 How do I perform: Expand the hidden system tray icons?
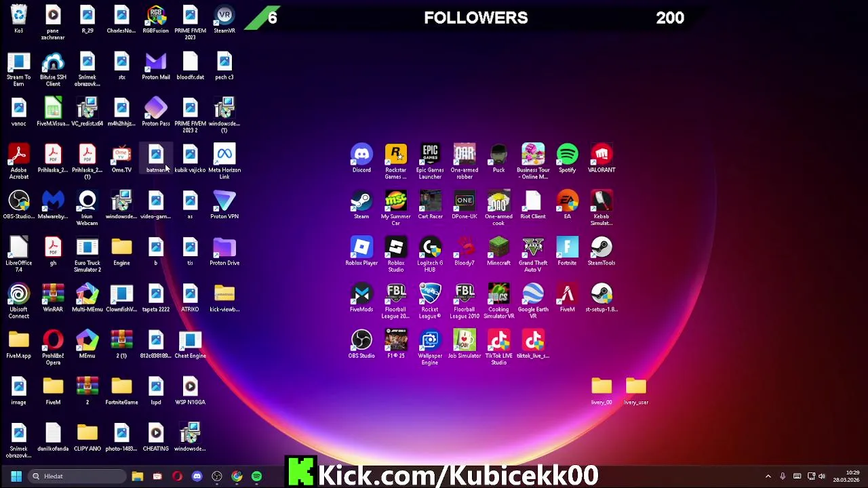tap(768, 476)
